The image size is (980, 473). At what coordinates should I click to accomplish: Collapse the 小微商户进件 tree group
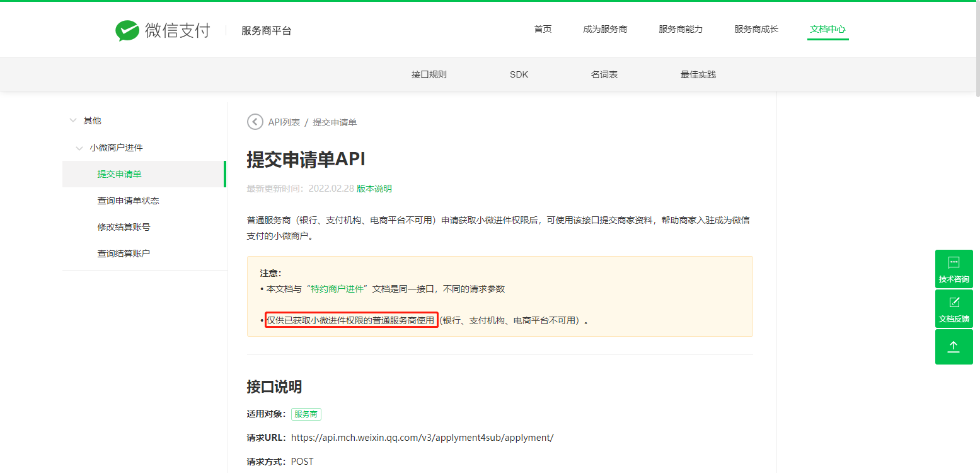[x=79, y=148]
